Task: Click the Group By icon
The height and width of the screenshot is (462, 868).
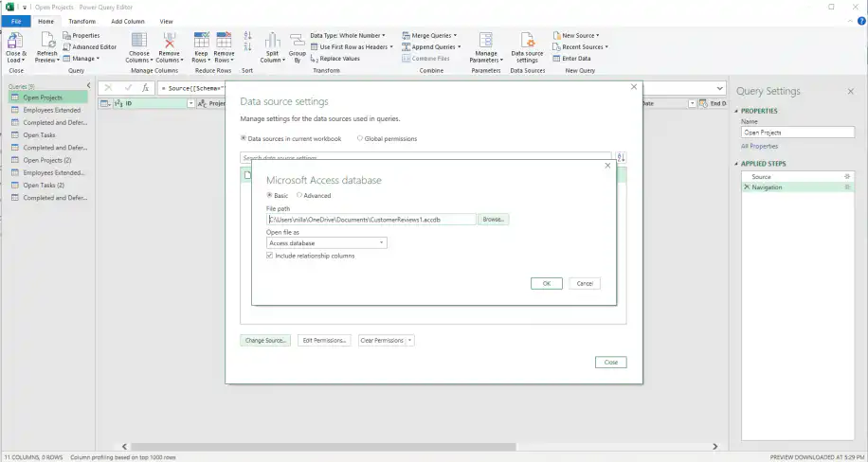Action: [298, 41]
